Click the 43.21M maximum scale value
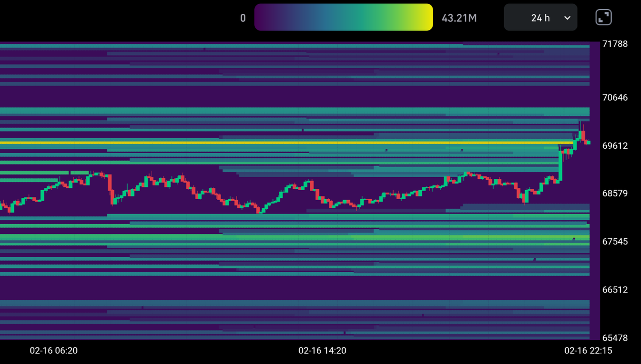Viewport: 641px width, 364px height. pyautogui.click(x=459, y=18)
